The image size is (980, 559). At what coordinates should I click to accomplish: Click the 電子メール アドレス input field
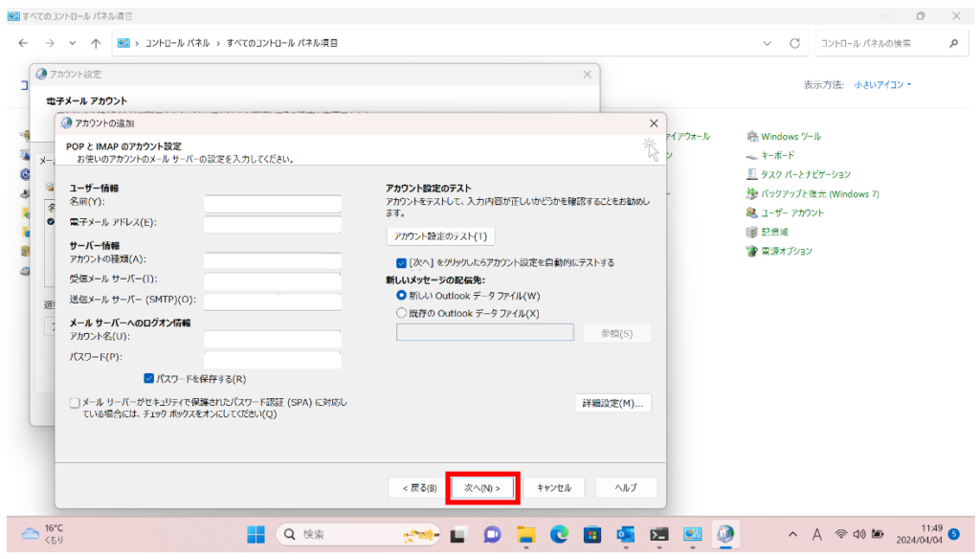[x=273, y=224]
